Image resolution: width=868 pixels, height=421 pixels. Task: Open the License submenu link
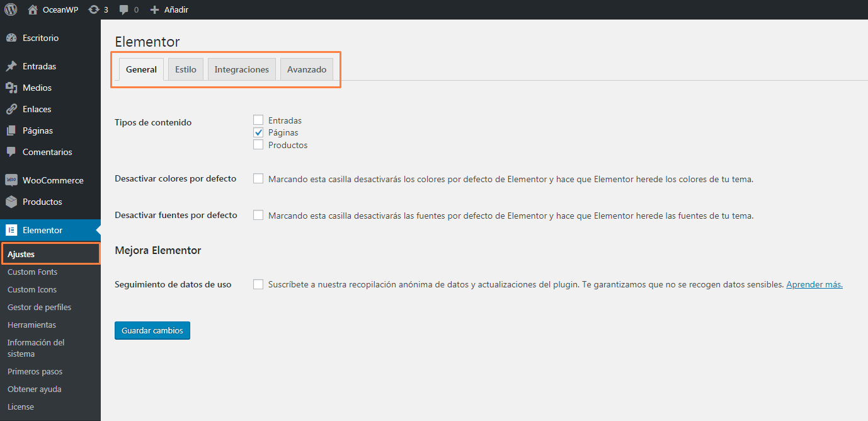point(21,407)
